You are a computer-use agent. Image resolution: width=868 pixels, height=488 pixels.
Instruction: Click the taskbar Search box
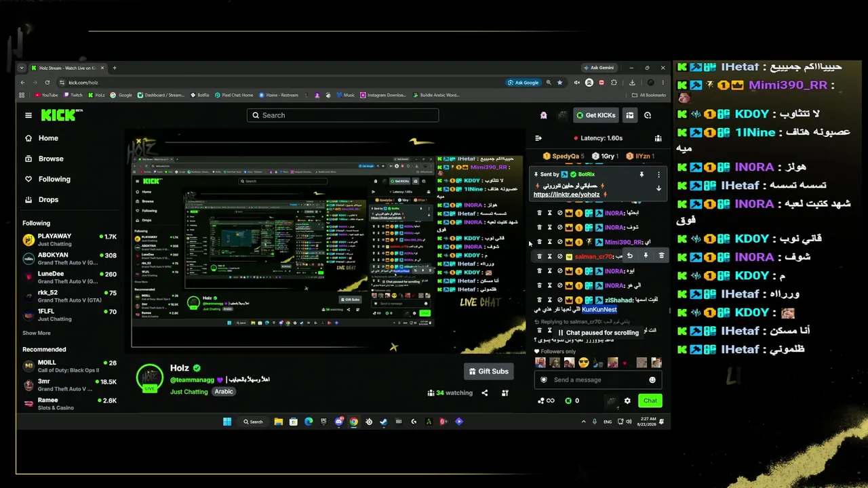pyautogui.click(x=253, y=422)
